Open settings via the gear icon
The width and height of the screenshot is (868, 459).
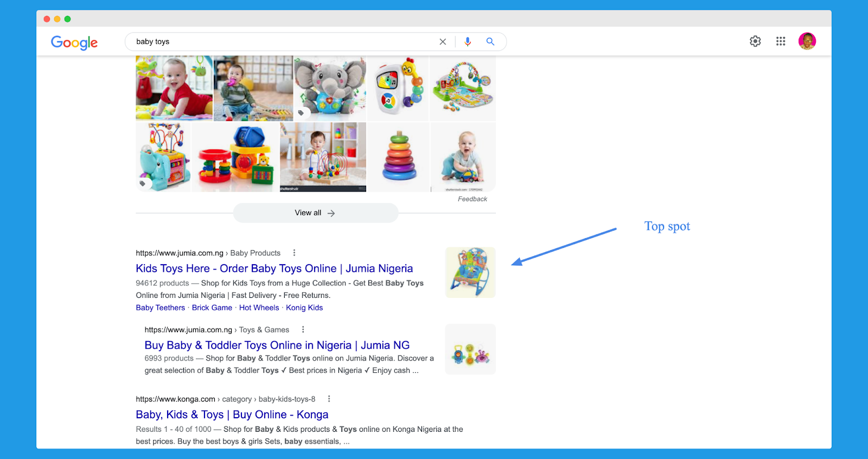755,41
